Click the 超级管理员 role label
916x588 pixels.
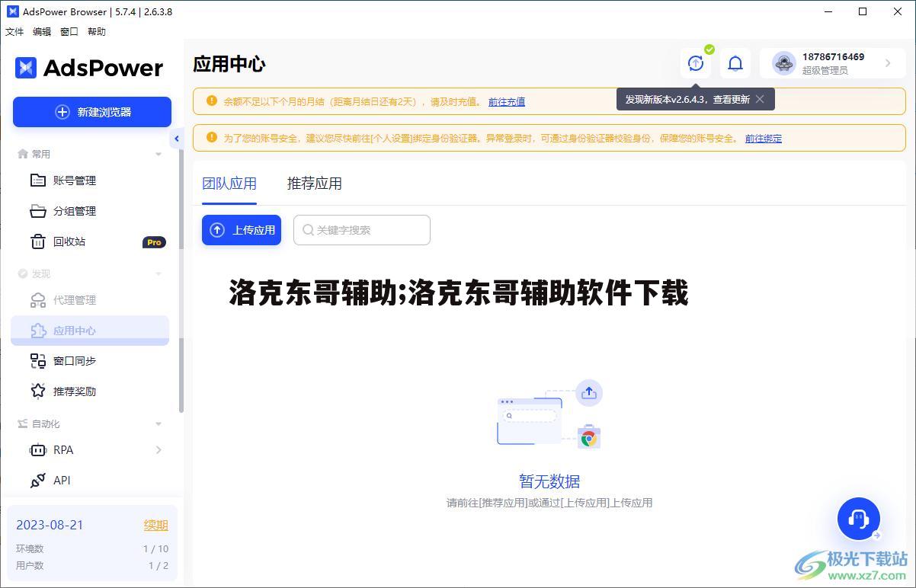point(825,71)
